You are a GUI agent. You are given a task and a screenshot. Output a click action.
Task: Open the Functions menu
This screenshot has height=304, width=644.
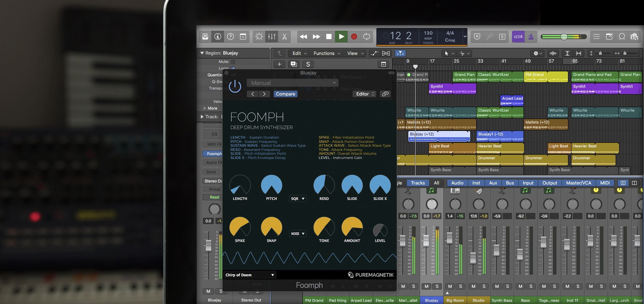coord(327,53)
